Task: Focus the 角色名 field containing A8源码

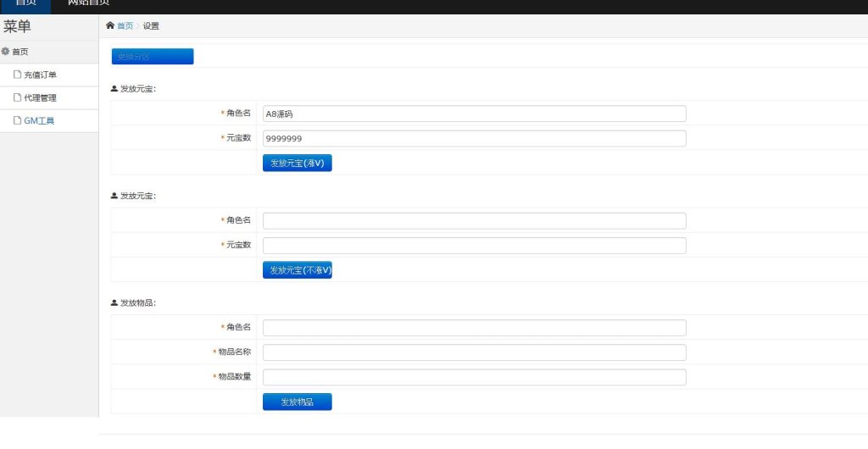Action: (x=475, y=114)
